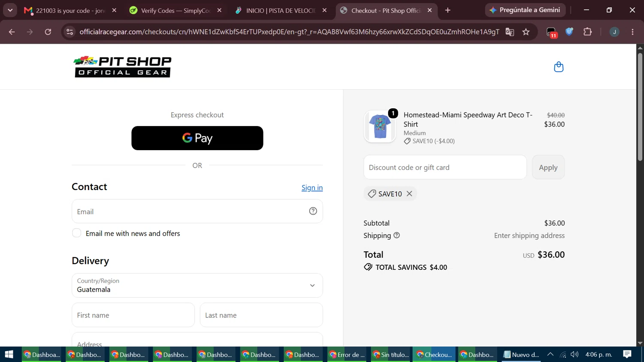
Task: Open the shopping bag cart icon
Action: click(559, 67)
